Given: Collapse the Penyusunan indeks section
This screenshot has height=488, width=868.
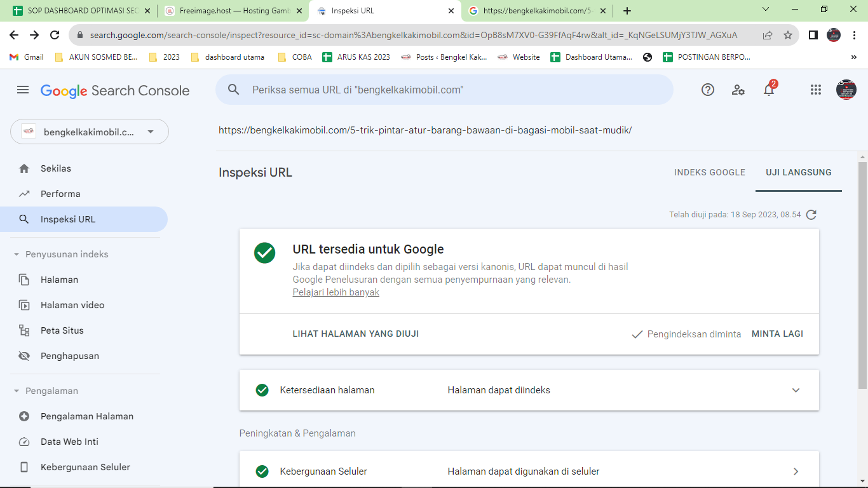Looking at the screenshot, I should point(17,254).
